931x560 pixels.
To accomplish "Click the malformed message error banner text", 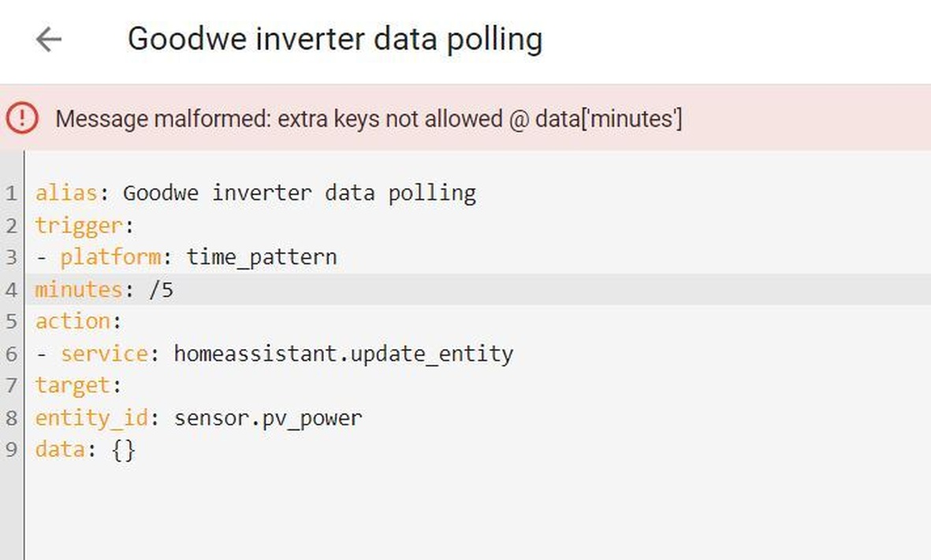I will point(369,119).
